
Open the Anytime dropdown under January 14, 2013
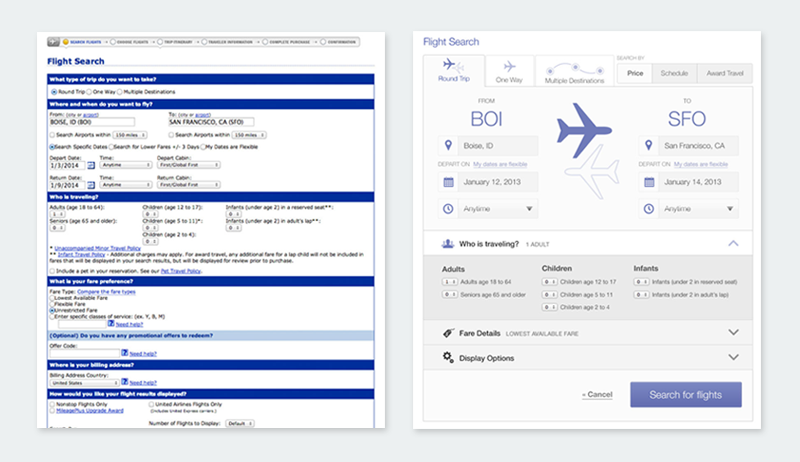698,209
